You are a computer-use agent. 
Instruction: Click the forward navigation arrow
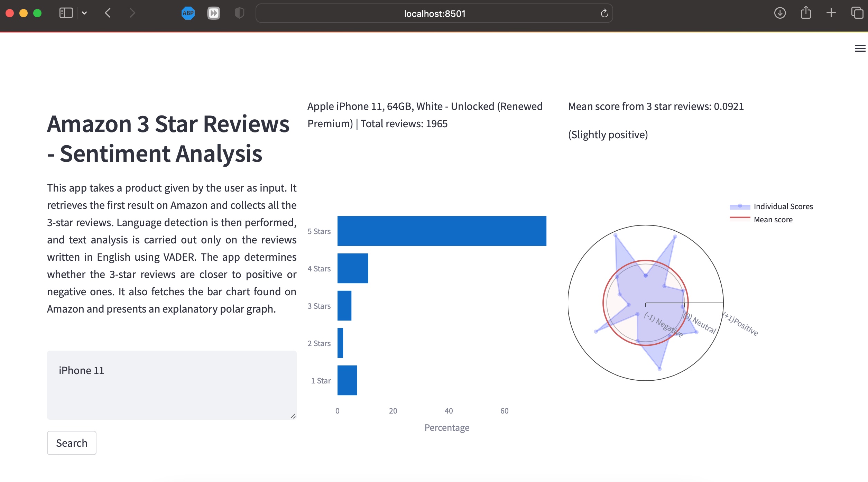pyautogui.click(x=132, y=13)
